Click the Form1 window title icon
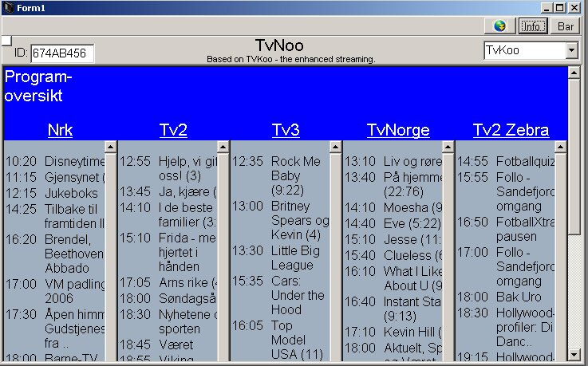This screenshot has height=366, width=588. pos(9,7)
